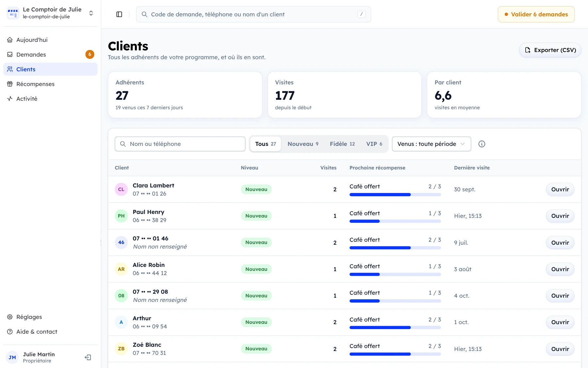Toggle the sidebar panel icon
Image resolution: width=588 pixels, height=368 pixels.
pyautogui.click(x=119, y=14)
